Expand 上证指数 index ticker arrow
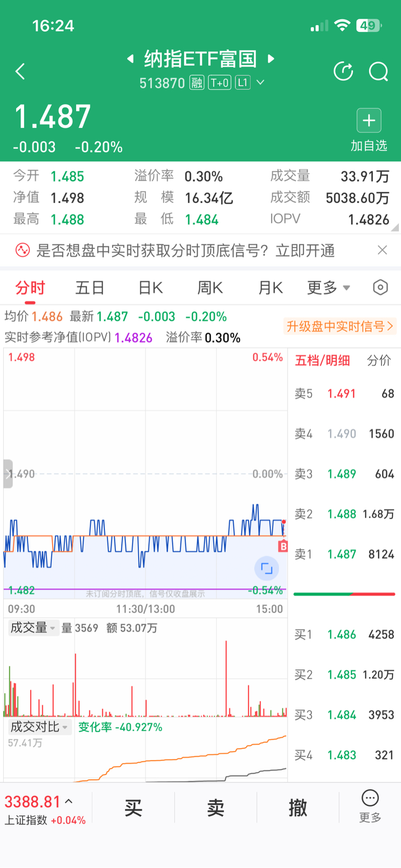 coord(69,801)
